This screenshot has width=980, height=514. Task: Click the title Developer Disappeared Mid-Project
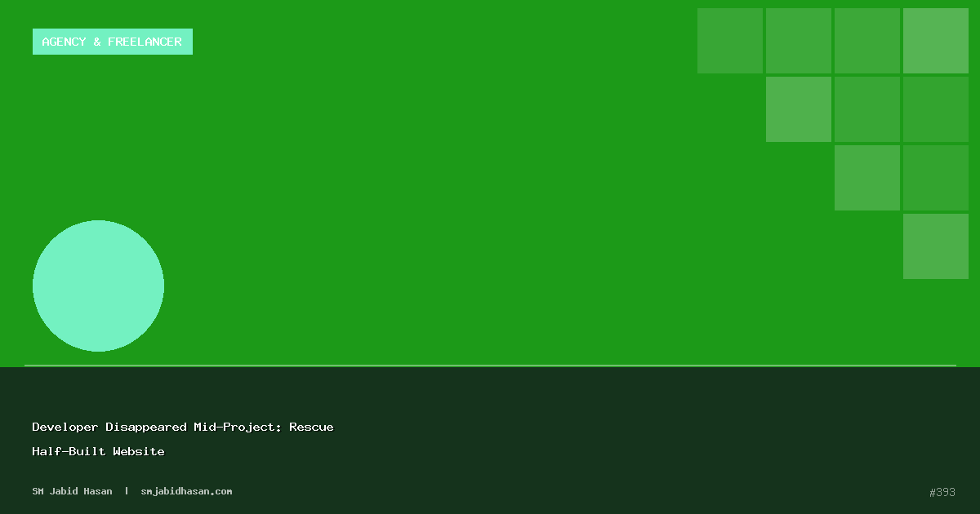(x=183, y=427)
